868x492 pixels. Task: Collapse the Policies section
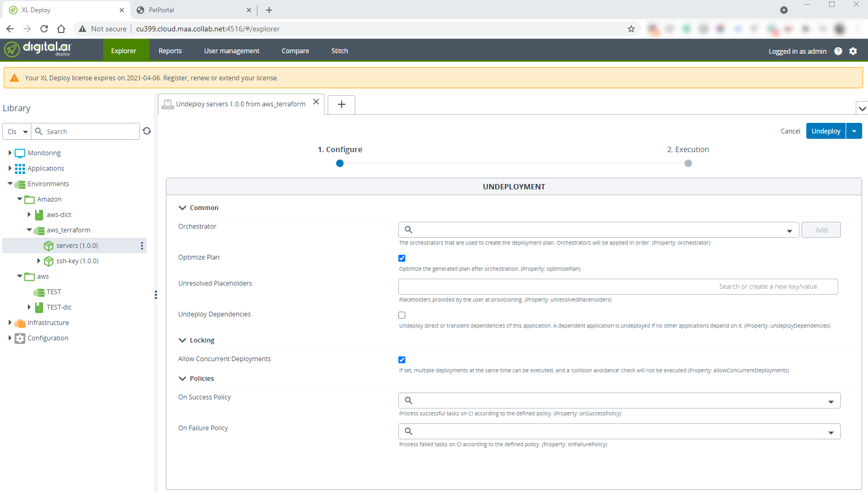(x=182, y=379)
